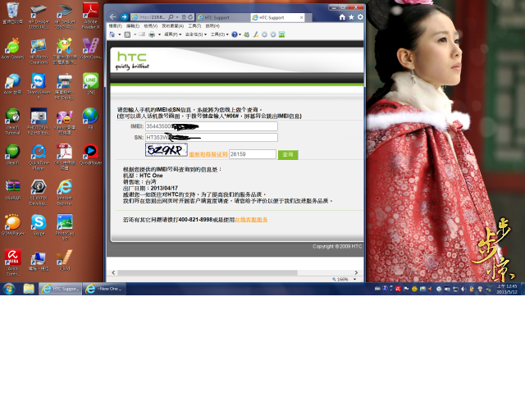The width and height of the screenshot is (525, 420).
Task: Click the search magnifier in the address bar
Action: pos(171,16)
